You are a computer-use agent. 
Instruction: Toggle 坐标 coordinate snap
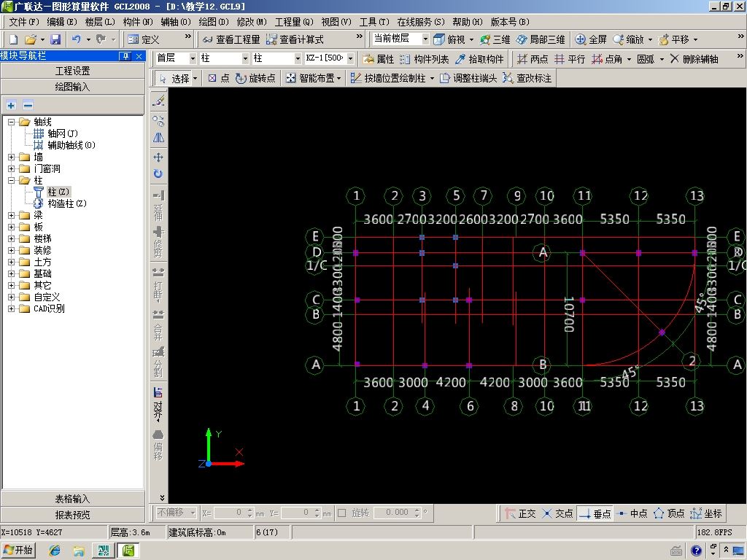tap(706, 513)
